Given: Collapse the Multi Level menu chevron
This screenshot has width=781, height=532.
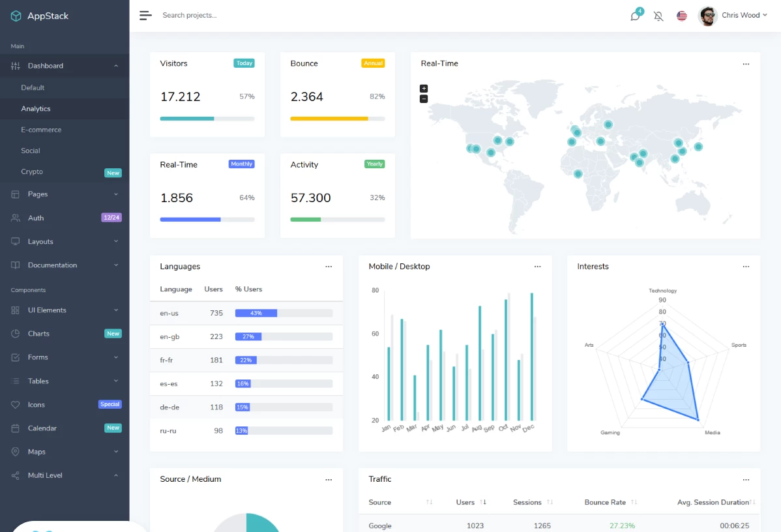Looking at the screenshot, I should 116,475.
